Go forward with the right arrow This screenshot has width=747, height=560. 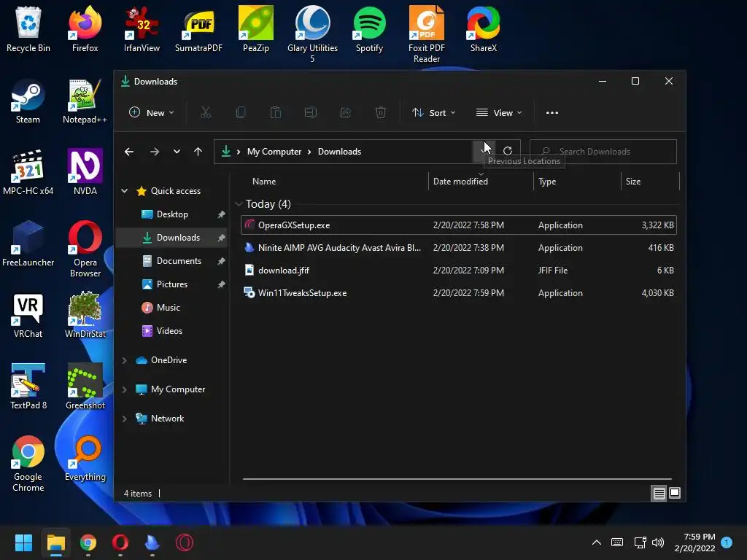pos(155,152)
